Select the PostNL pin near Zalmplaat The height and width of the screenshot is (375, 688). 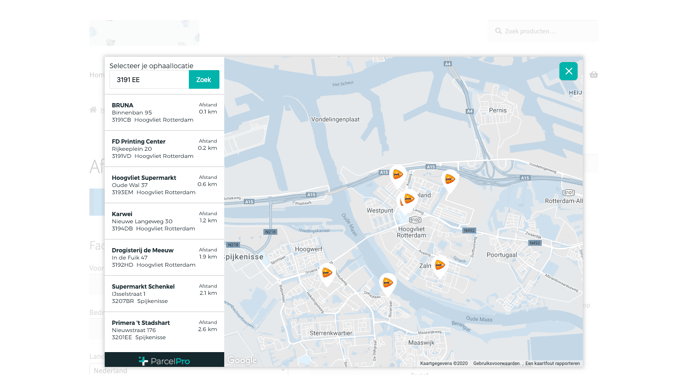pyautogui.click(x=440, y=266)
